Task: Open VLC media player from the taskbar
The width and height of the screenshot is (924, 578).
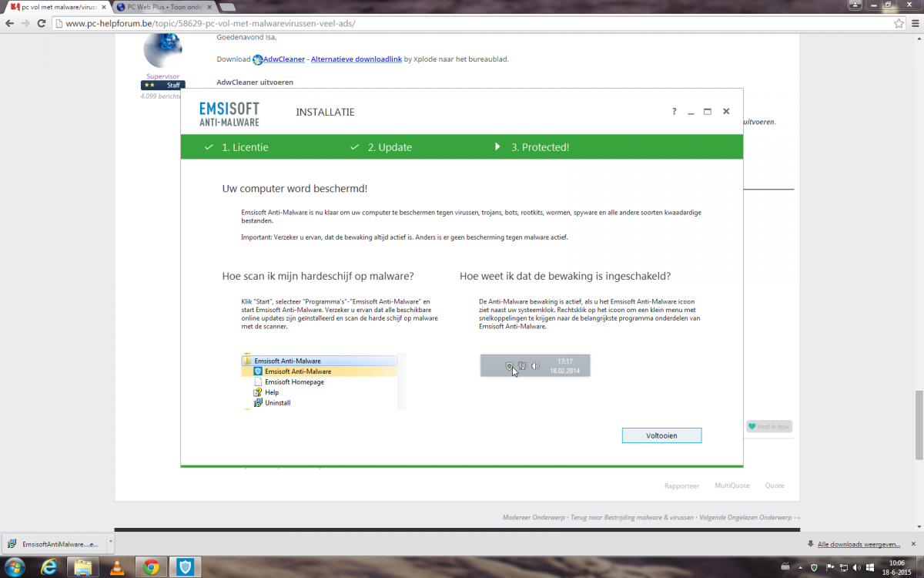Action: [x=117, y=567]
